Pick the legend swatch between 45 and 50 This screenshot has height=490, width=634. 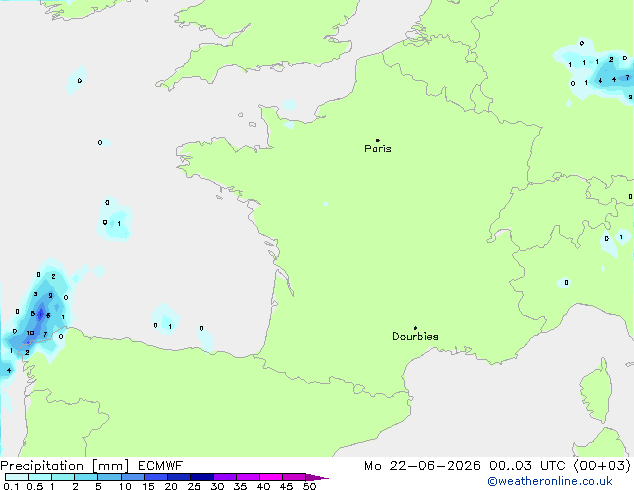[294, 477]
